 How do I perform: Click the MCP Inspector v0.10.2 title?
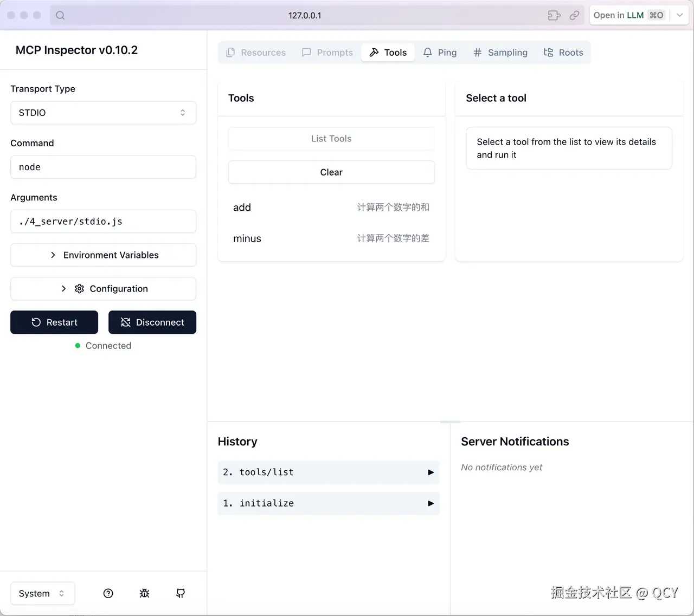[x=76, y=50]
